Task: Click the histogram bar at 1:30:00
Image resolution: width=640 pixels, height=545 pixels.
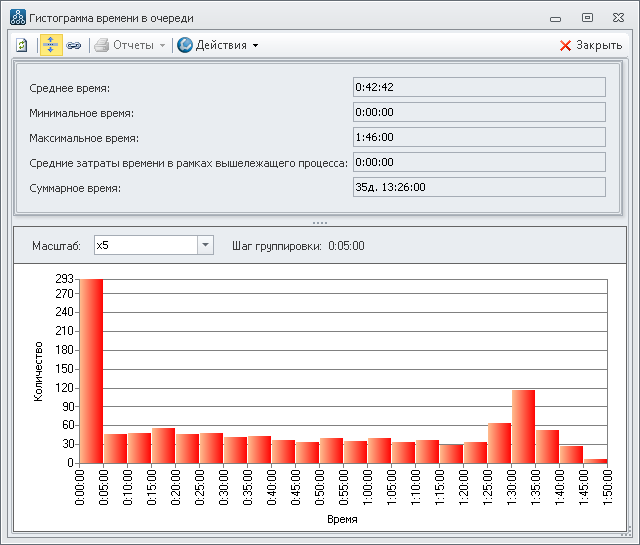Action: click(x=524, y=426)
